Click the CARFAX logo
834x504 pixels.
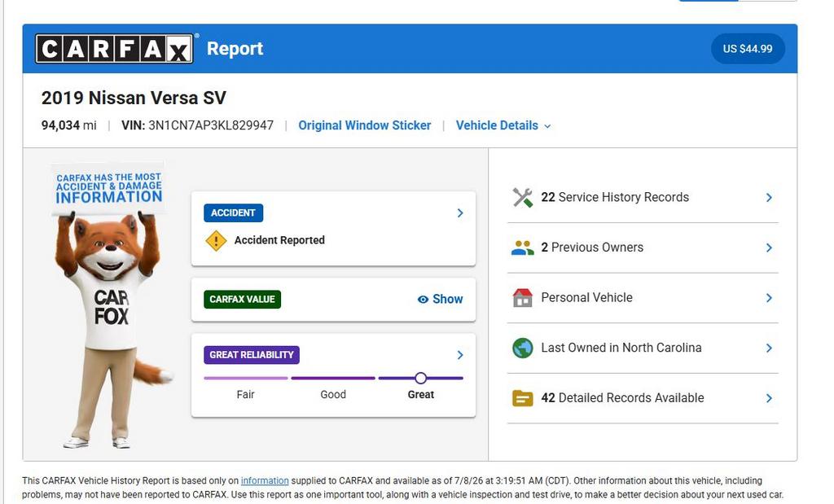tap(114, 48)
